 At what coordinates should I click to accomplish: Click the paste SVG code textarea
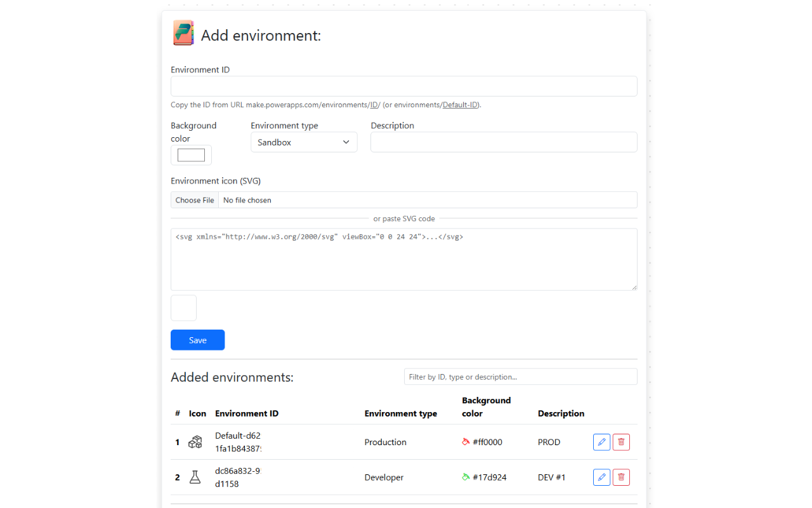tap(404, 260)
